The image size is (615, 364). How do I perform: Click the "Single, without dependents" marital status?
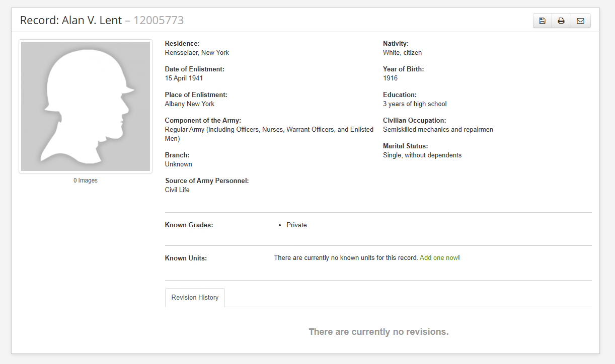422,155
